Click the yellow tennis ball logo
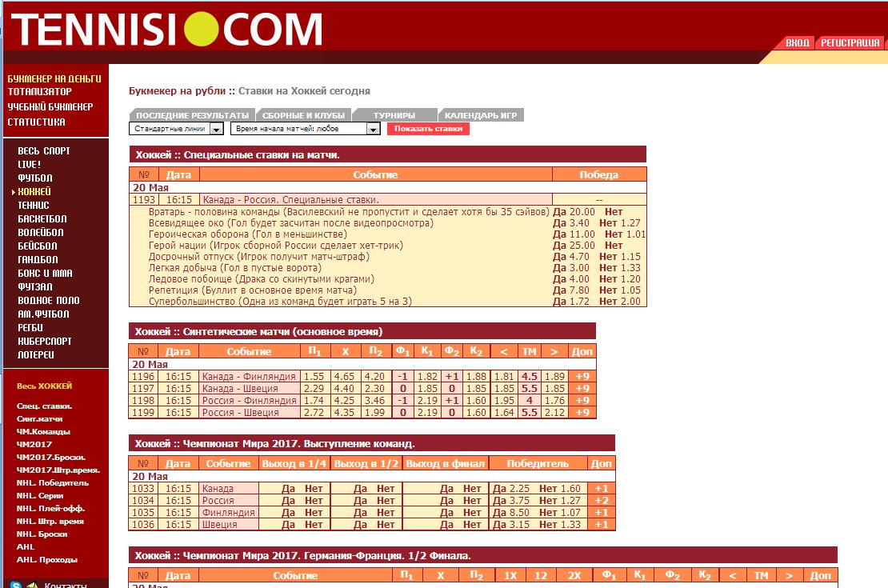Viewport: 888px width, 588px height. (x=201, y=29)
